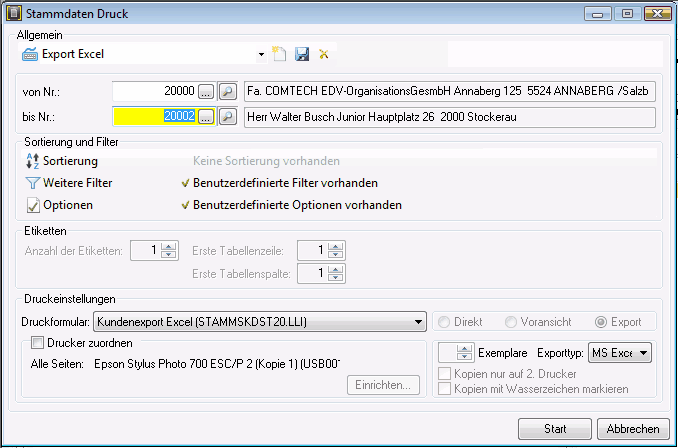Open the magnifier search for von Nr.
This screenshot has width=678, height=448.
[x=227, y=91]
